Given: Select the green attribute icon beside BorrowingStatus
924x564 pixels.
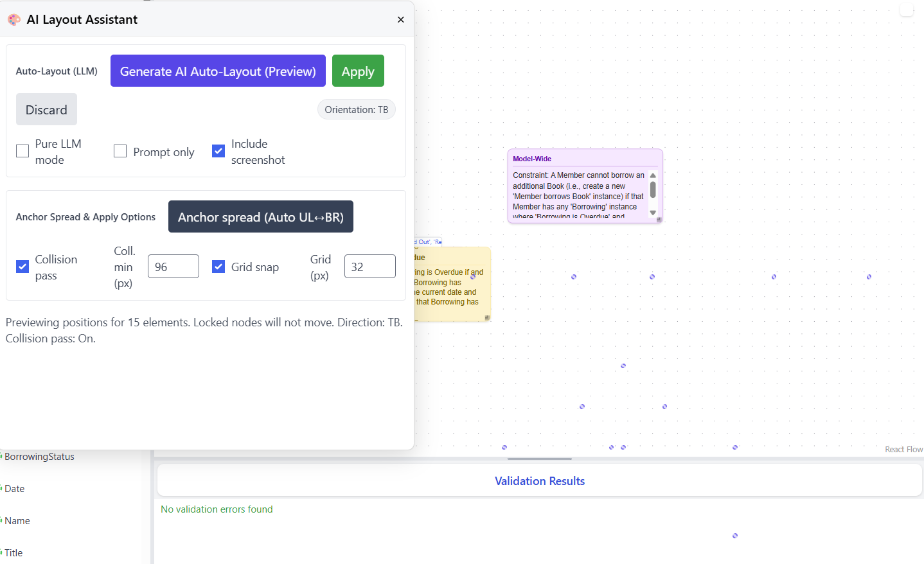Looking at the screenshot, I should (x=2, y=456).
